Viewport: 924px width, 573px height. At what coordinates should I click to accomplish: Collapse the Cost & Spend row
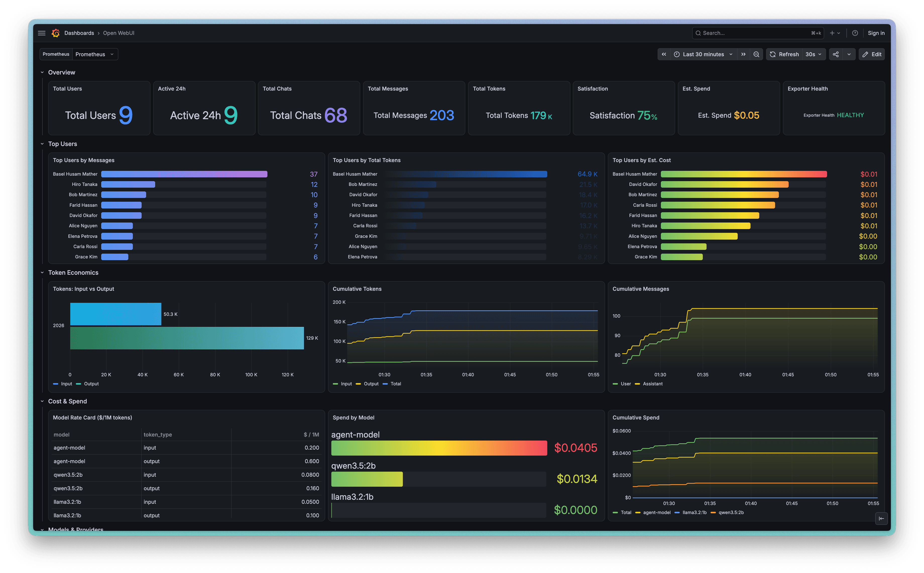[42, 401]
